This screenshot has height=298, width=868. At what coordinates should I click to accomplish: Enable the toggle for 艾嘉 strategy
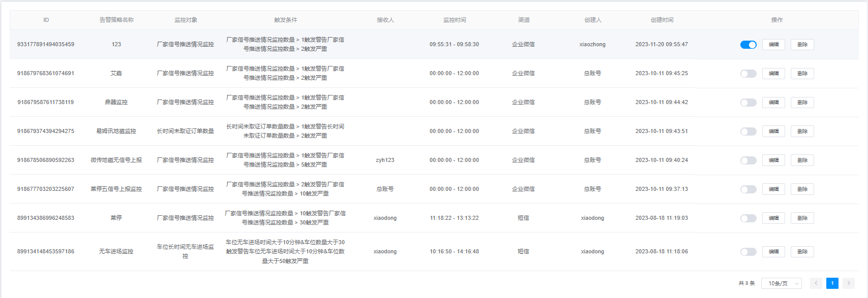748,74
